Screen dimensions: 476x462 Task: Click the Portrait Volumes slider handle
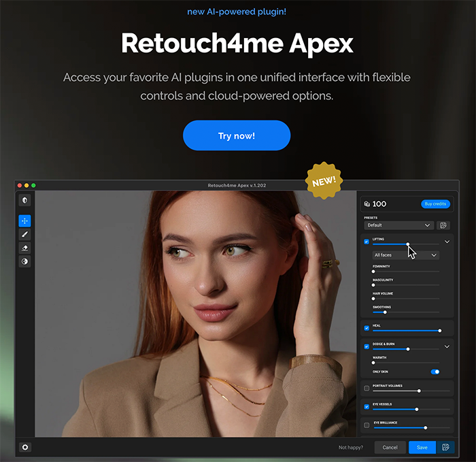click(x=420, y=391)
